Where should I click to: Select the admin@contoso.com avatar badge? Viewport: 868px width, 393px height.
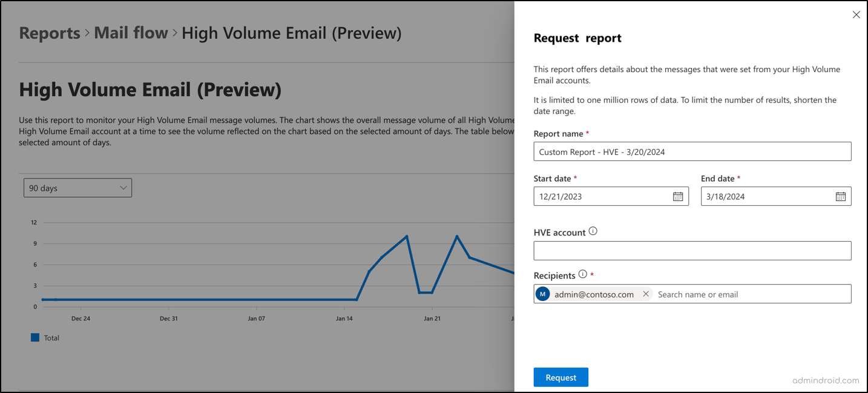[x=543, y=294]
